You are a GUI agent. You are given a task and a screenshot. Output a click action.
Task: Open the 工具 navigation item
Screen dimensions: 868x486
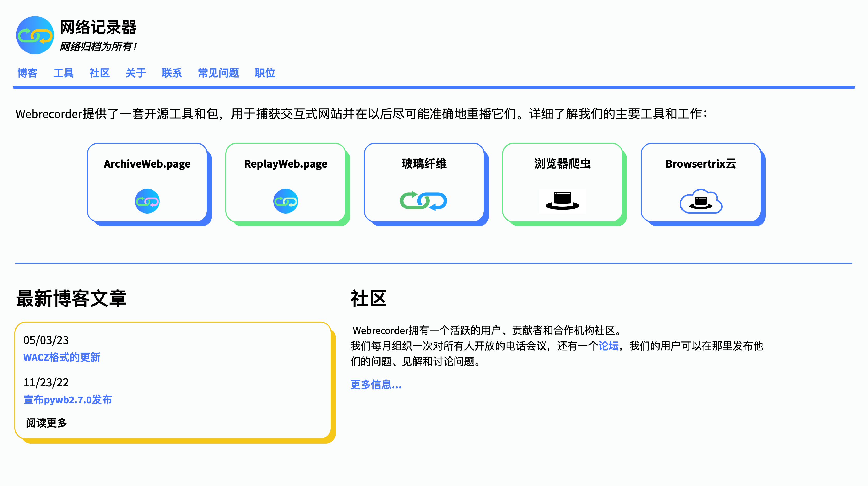point(63,73)
